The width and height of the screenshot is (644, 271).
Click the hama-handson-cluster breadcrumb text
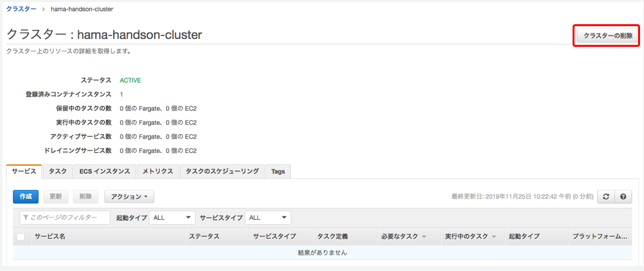tap(82, 9)
